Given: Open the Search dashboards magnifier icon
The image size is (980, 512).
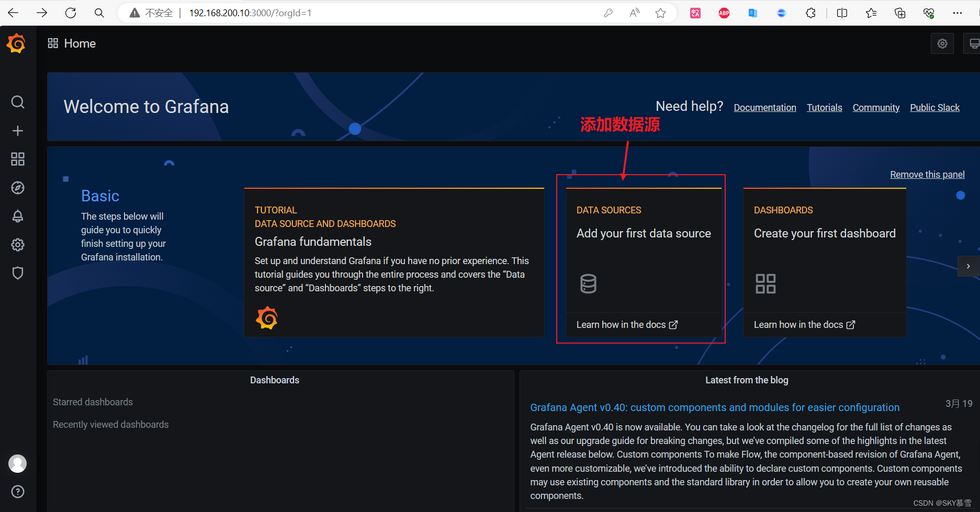Looking at the screenshot, I should [x=18, y=102].
